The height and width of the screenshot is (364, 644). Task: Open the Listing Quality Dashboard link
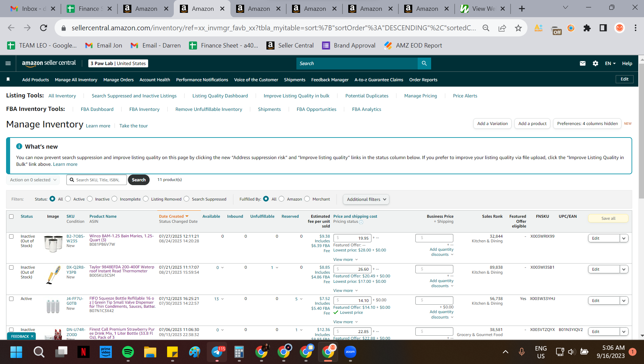(x=220, y=96)
